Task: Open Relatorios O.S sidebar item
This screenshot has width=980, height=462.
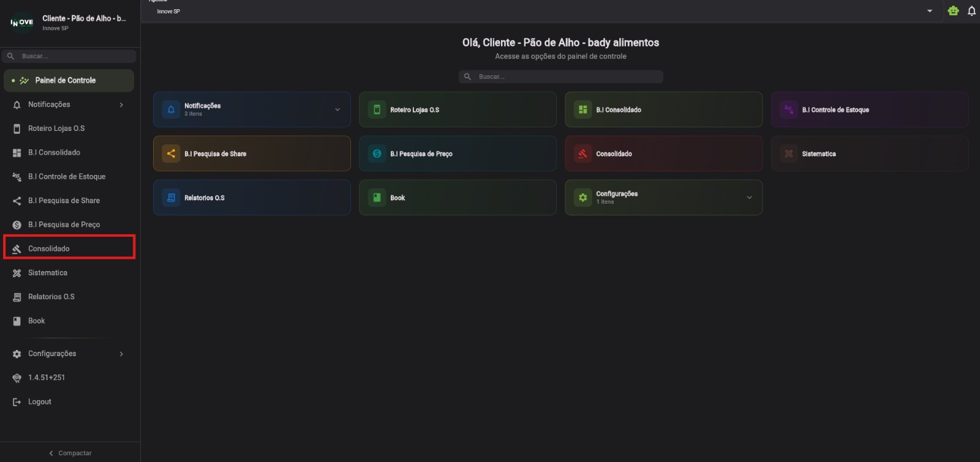Action: 69,297
